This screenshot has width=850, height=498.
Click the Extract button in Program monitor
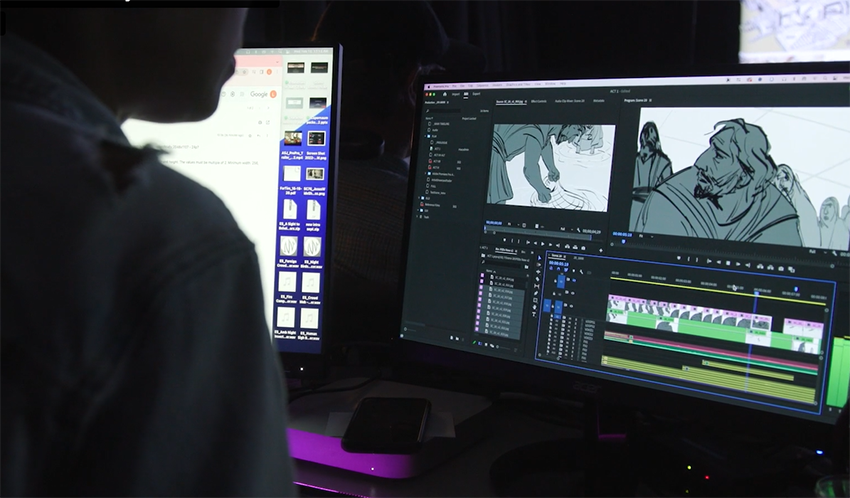[x=770, y=268]
